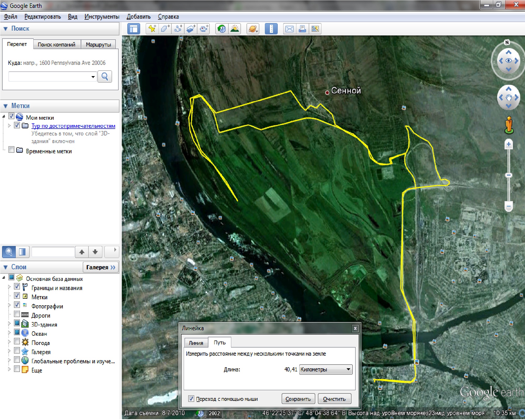Click the Add Placemark pushpin icon
Image resolution: width=525 pixels, height=420 pixels.
point(152,29)
